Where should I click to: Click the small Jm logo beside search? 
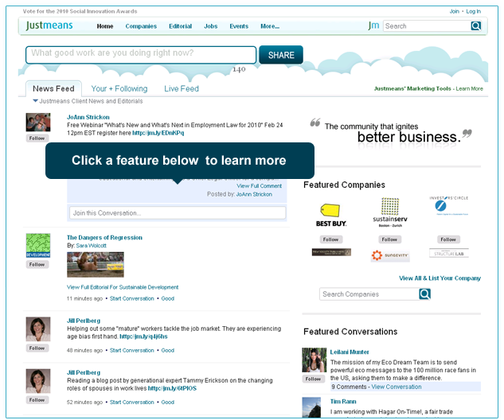click(x=374, y=25)
